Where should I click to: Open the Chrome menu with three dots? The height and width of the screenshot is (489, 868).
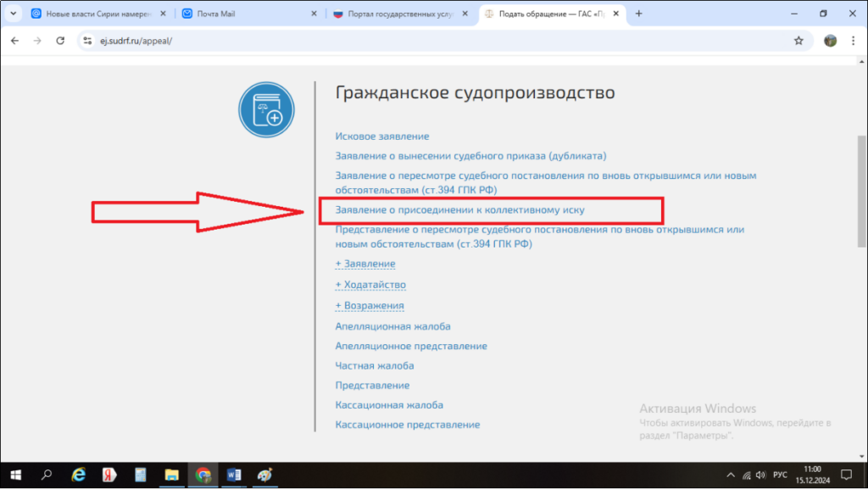(853, 41)
